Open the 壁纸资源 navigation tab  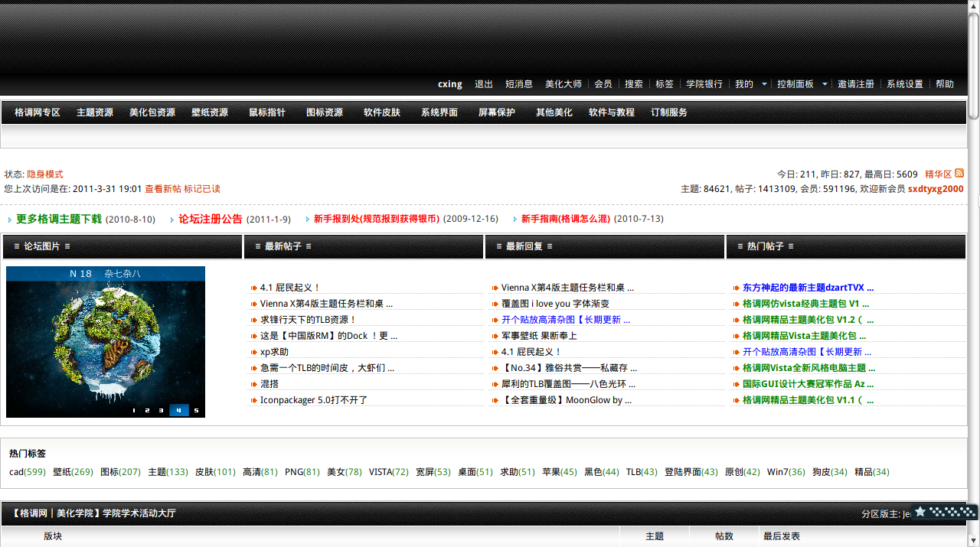[x=210, y=112]
